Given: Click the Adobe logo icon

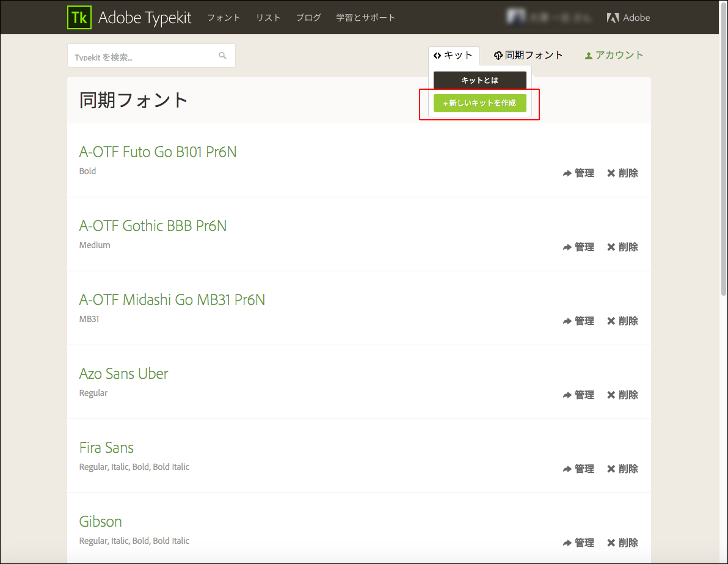Looking at the screenshot, I should [x=613, y=18].
